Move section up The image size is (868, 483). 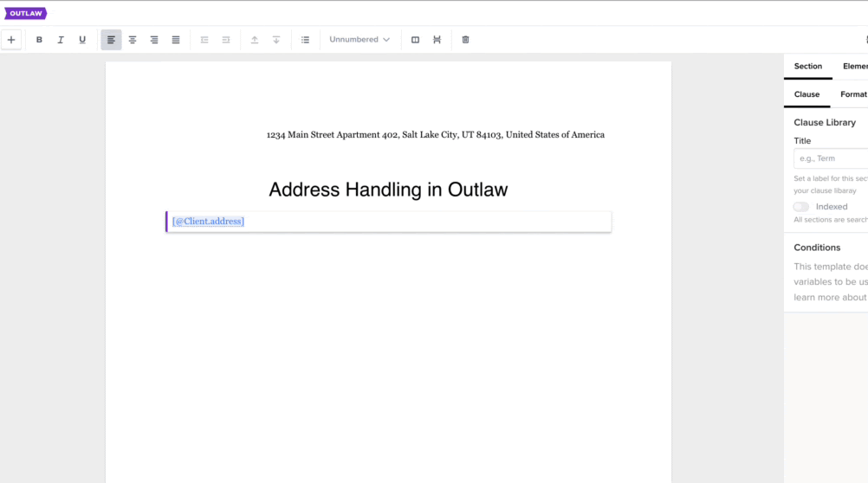coord(255,40)
